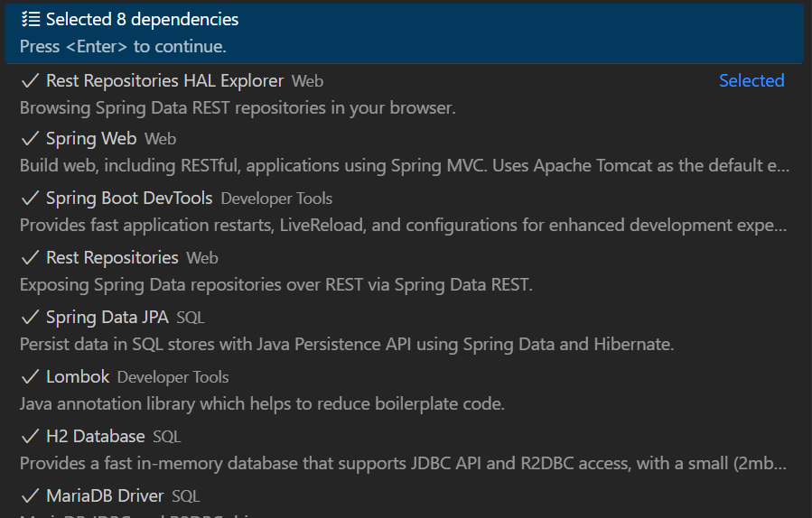
Task: Toggle the Spring Boot DevTools checkmark
Action: (30, 199)
